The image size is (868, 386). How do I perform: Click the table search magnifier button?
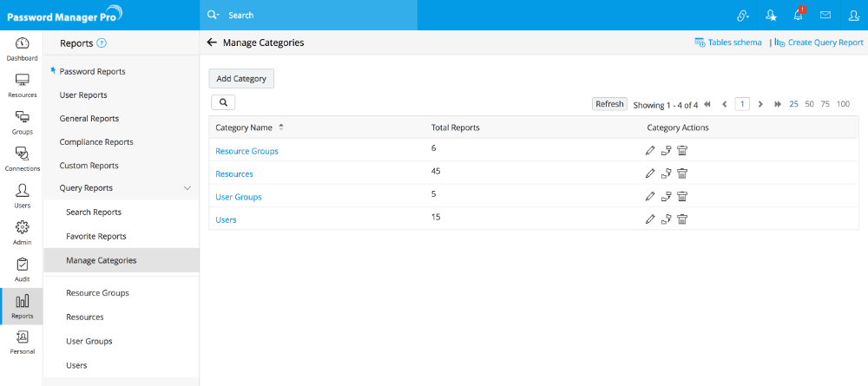(x=223, y=102)
